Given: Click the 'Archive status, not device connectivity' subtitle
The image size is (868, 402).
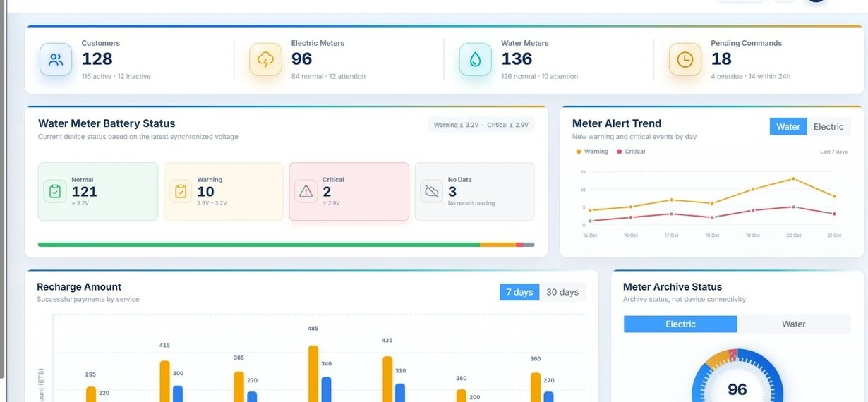Looking at the screenshot, I should [x=685, y=300].
